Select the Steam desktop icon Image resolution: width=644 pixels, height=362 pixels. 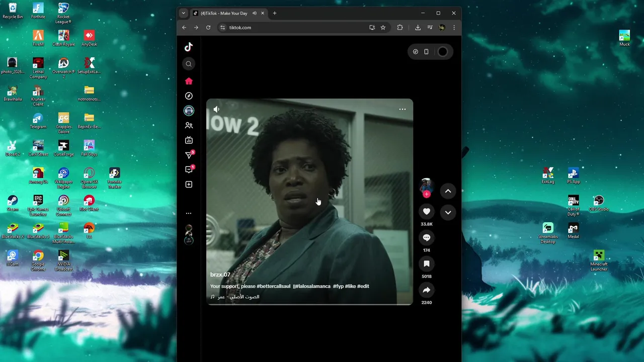point(13,204)
